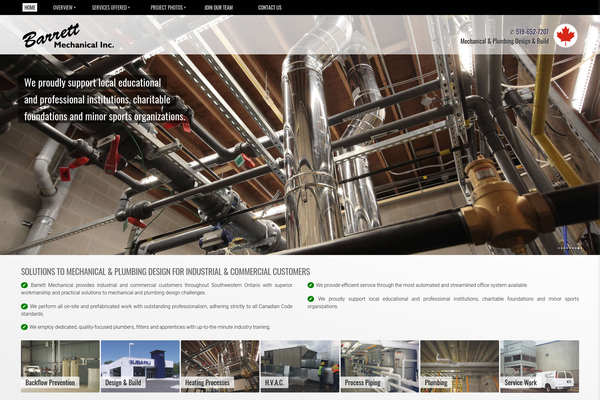The width and height of the screenshot is (600, 400).
Task: Call the 519-652-7201 phone number link
Action: pyautogui.click(x=531, y=32)
